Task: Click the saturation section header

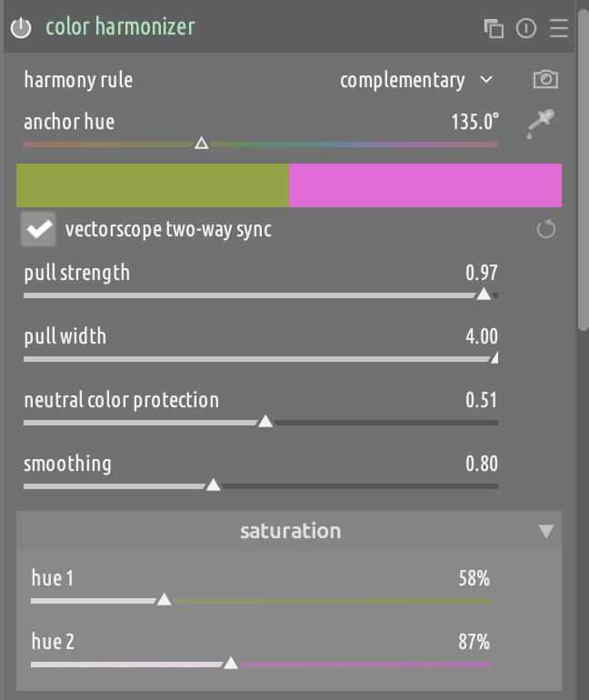Action: pyautogui.click(x=290, y=531)
